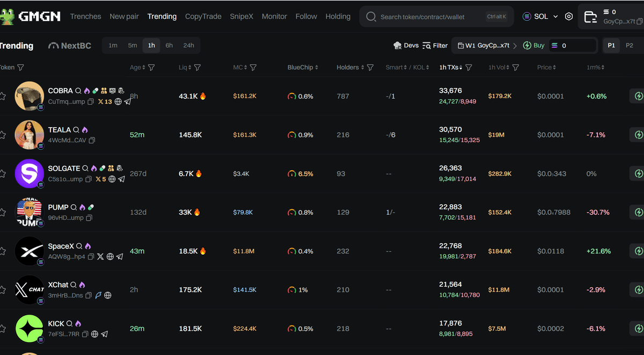Open the COBRA website globe icon
This screenshot has height=355, width=644.
coord(118,102)
